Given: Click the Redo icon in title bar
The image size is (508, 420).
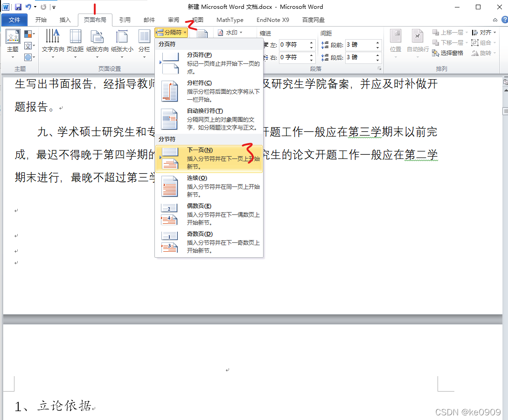Looking at the screenshot, I should [x=43, y=7].
